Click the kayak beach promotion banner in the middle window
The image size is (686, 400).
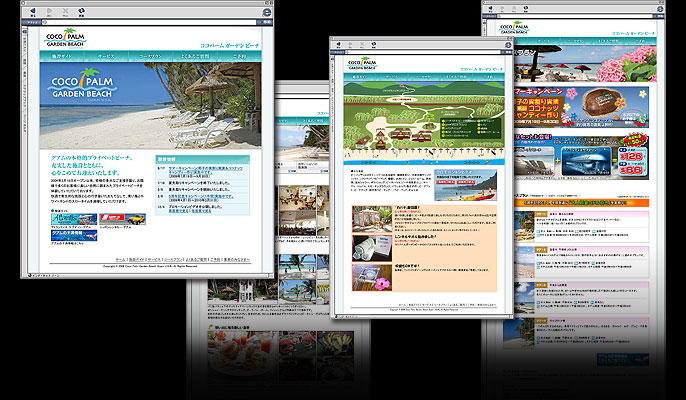tap(466, 185)
